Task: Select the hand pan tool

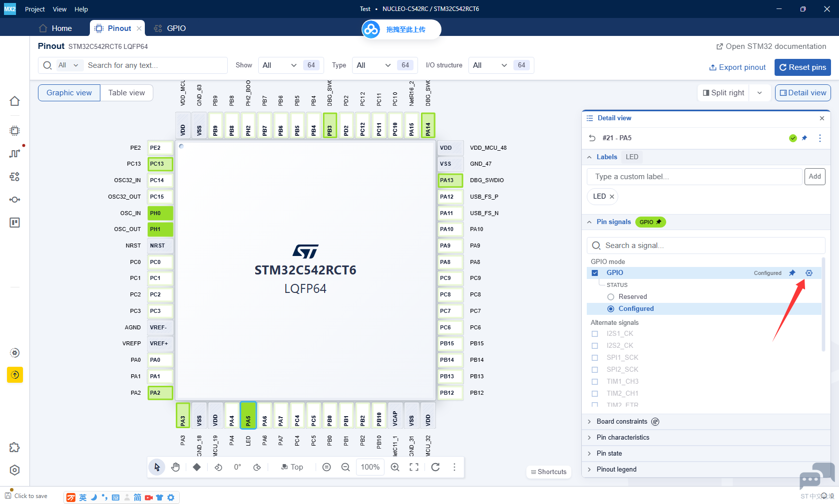Action: click(x=175, y=467)
